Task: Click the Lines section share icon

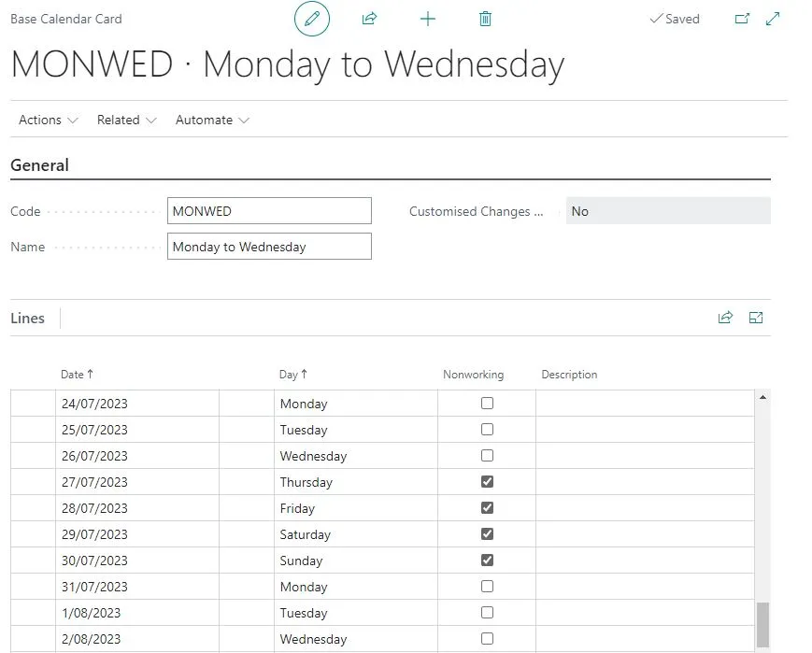Action: [x=725, y=318]
